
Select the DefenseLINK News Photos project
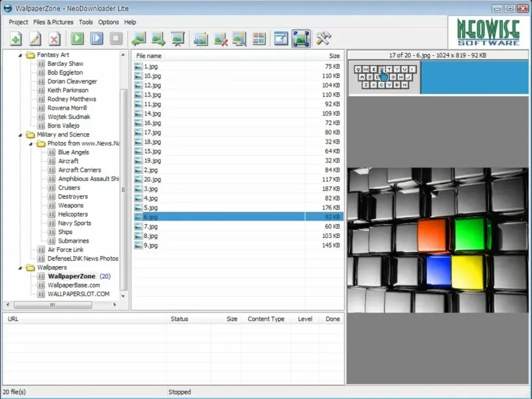(82, 259)
